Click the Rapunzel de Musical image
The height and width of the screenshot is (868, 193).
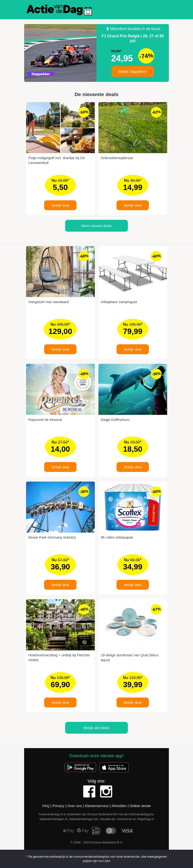click(60, 389)
